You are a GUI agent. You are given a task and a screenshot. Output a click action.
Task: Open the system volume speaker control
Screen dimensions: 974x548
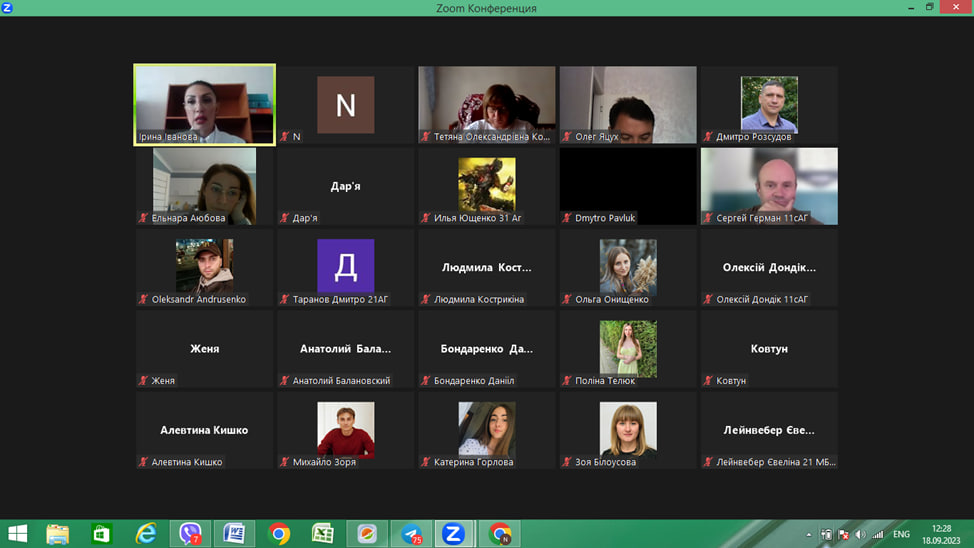click(x=860, y=535)
